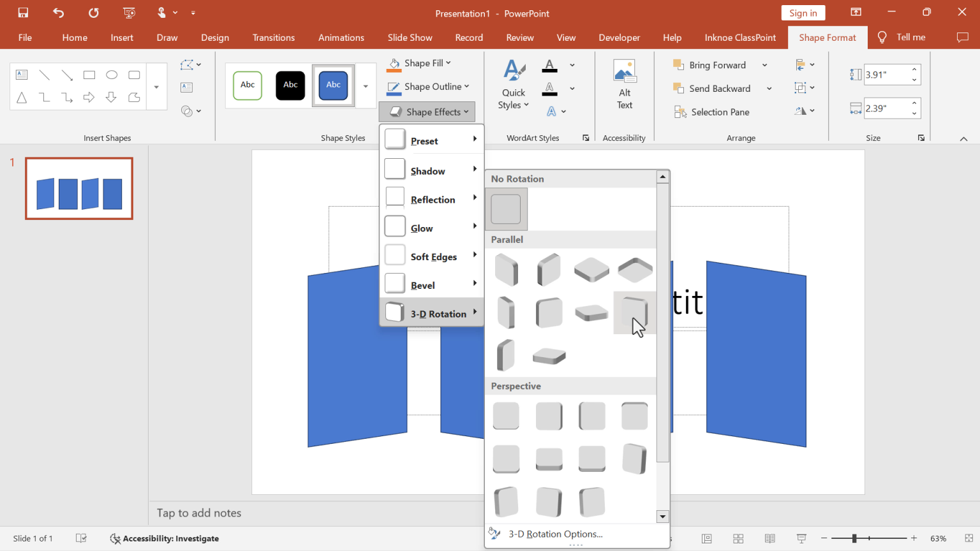The width and height of the screenshot is (980, 551).
Task: Click the Alt Text button in Accessibility group
Action: pyautogui.click(x=624, y=84)
